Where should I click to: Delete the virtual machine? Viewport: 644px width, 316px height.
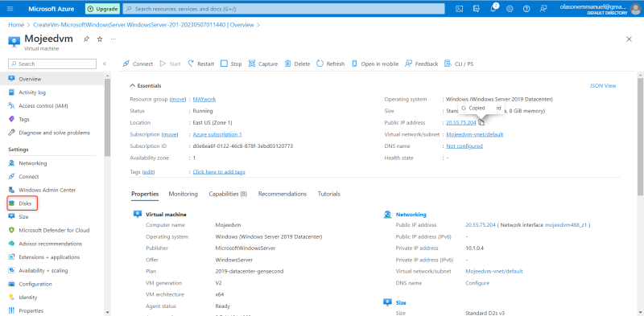[x=297, y=64]
